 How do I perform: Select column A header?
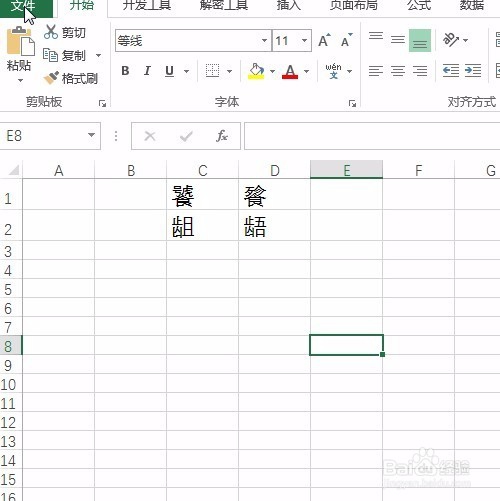(59, 170)
